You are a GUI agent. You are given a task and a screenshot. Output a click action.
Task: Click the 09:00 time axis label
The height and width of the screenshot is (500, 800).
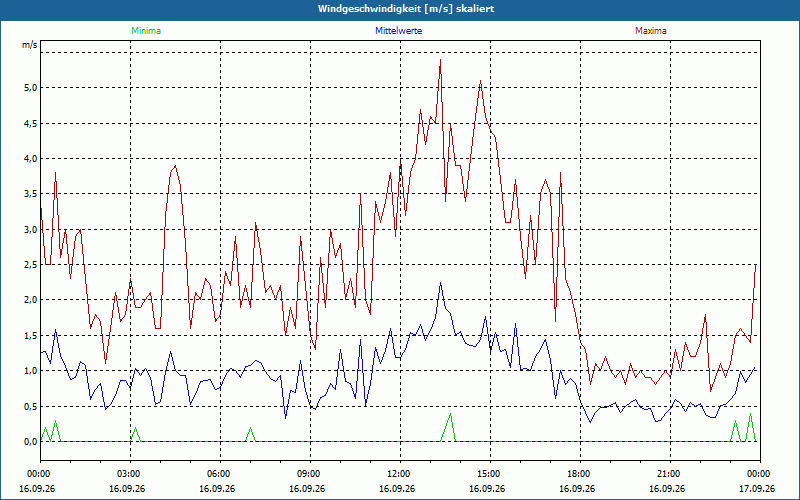(310, 474)
